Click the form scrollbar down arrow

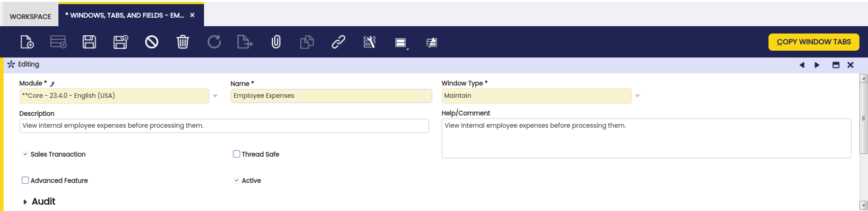coord(863,205)
